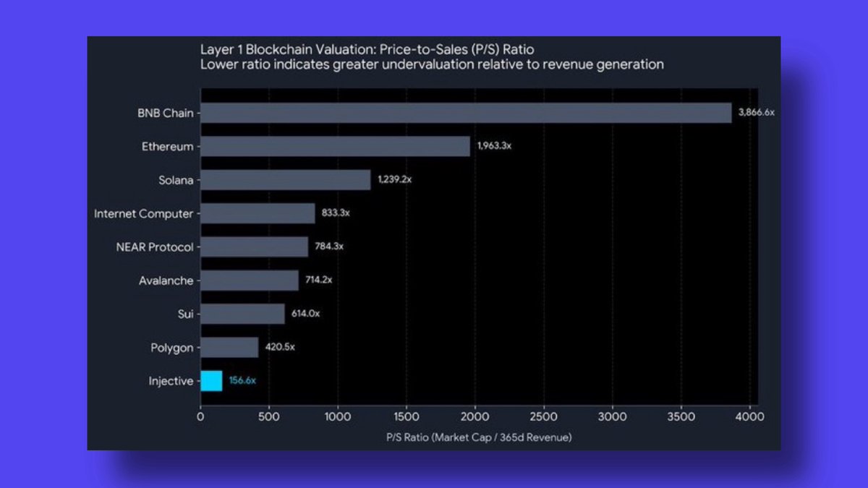Click the 'Avalanche' axis label

[166, 281]
